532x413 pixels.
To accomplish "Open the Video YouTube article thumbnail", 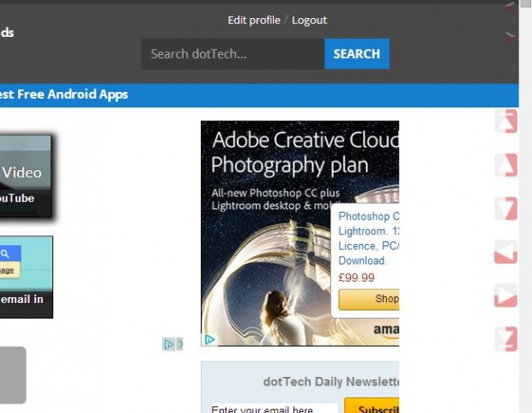I will 26,176.
